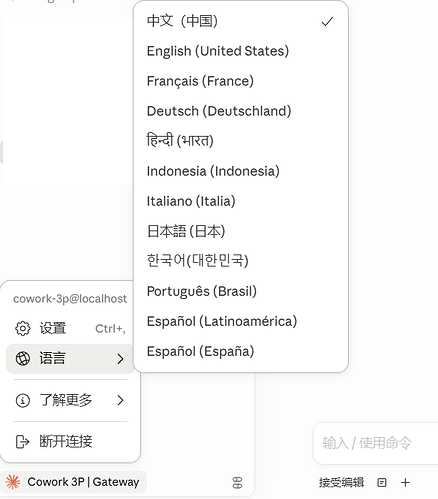438x499 pixels.
Task: Click the globe icon beside 语言
Action: pos(23,359)
